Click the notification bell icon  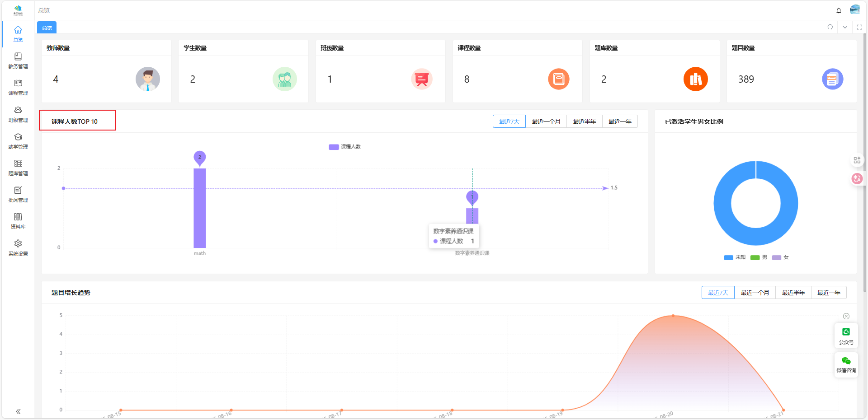coord(839,10)
